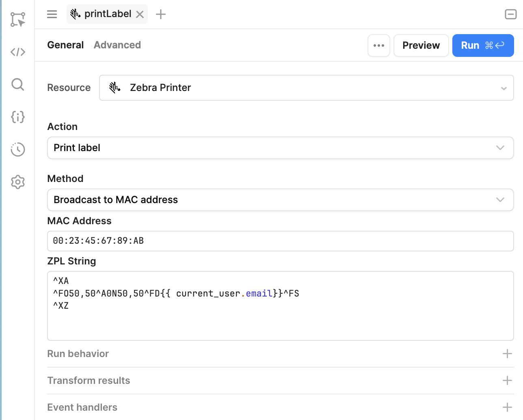Screen dimensions: 523x420
Task: Run the printLabel query
Action: pyautogui.click(x=483, y=45)
